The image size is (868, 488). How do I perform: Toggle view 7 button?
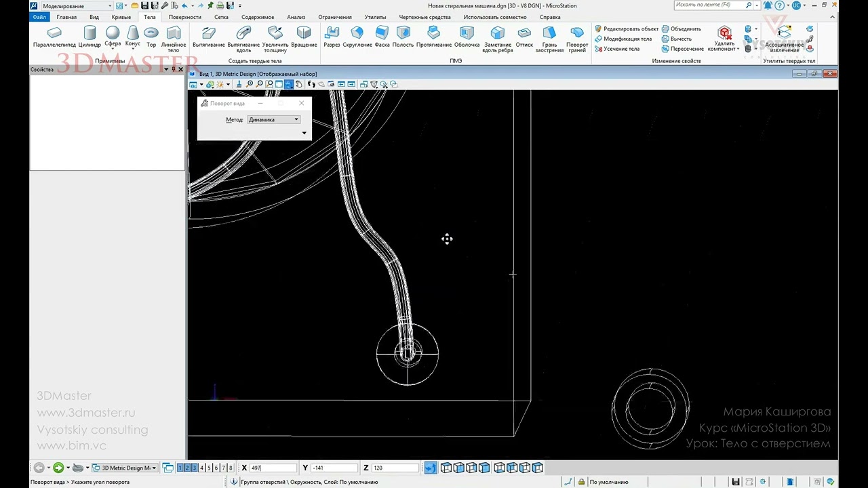(x=223, y=468)
